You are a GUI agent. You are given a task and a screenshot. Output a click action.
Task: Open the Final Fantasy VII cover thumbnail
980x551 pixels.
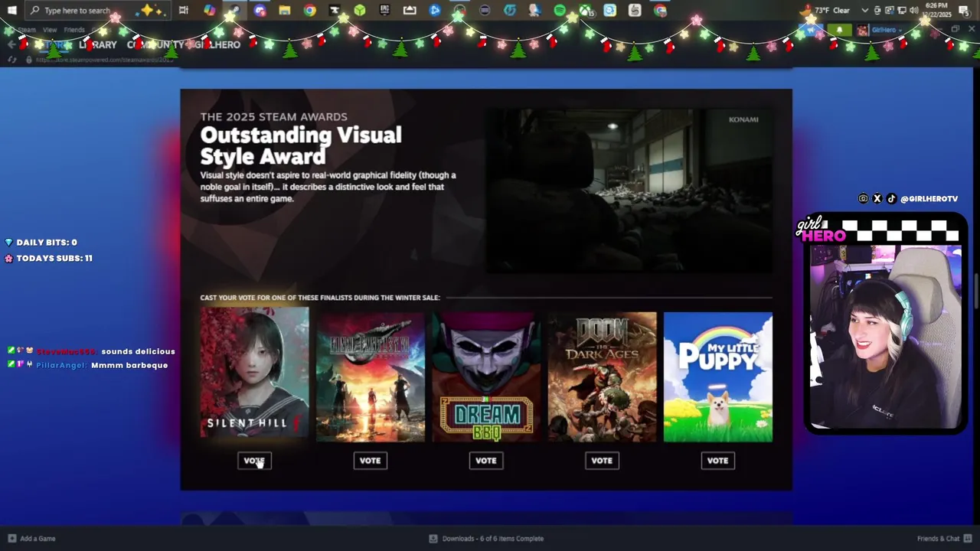pyautogui.click(x=371, y=377)
